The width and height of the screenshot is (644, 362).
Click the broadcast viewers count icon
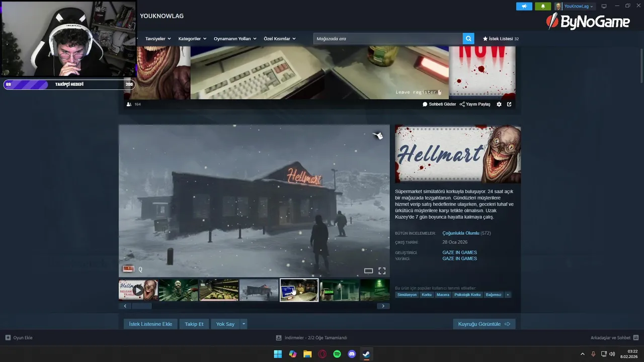pos(129,104)
